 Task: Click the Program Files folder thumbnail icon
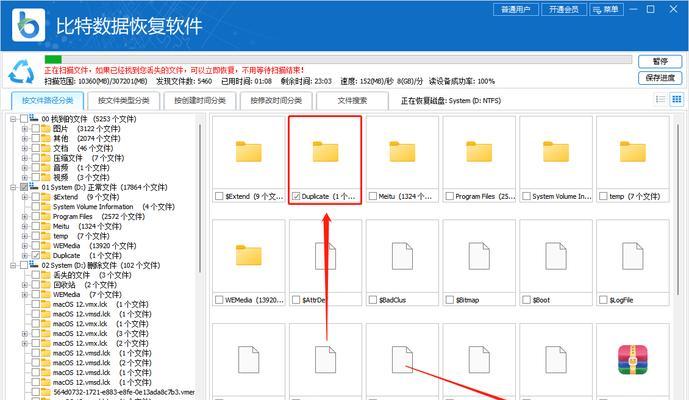(x=479, y=152)
